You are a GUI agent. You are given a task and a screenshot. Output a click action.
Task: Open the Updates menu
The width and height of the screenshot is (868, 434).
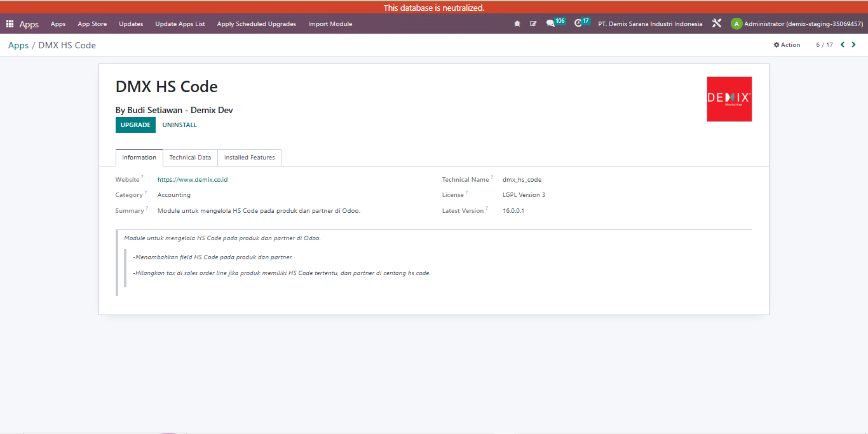131,24
